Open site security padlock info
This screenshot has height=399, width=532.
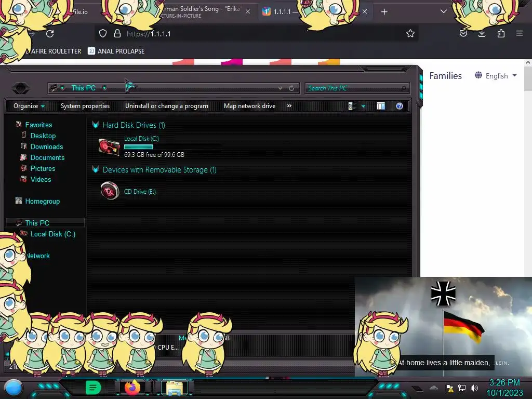[x=117, y=33]
